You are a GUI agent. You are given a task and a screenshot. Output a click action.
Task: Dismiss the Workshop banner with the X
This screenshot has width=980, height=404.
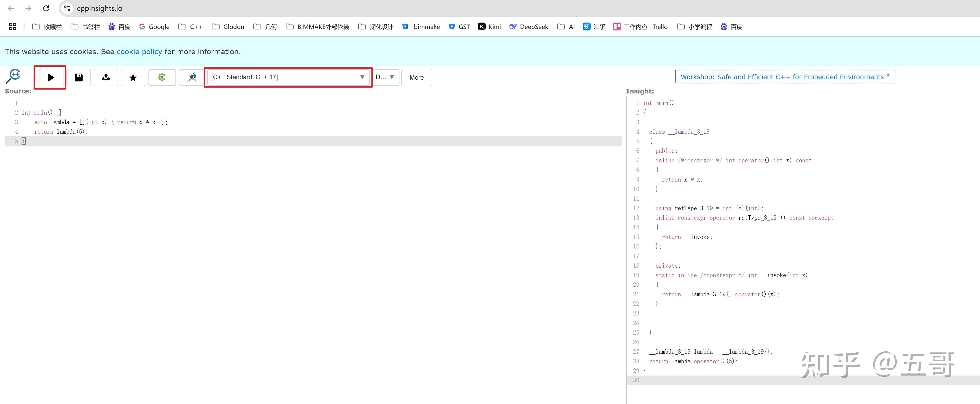[x=888, y=75]
